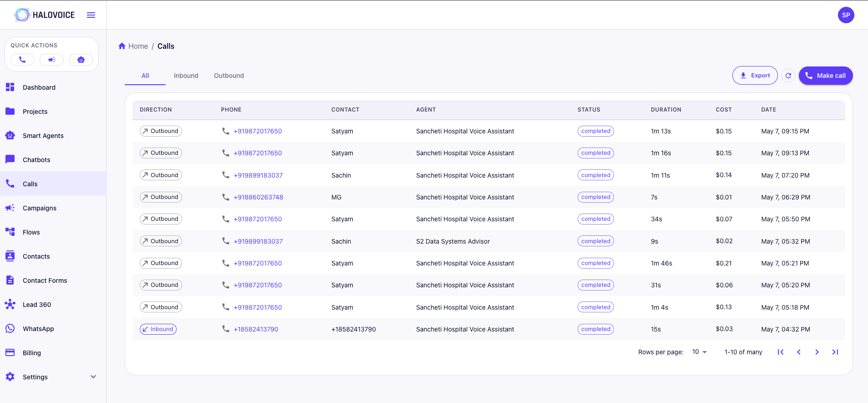Open Contact Forms from the sidebar
868x403 pixels.
click(53, 281)
